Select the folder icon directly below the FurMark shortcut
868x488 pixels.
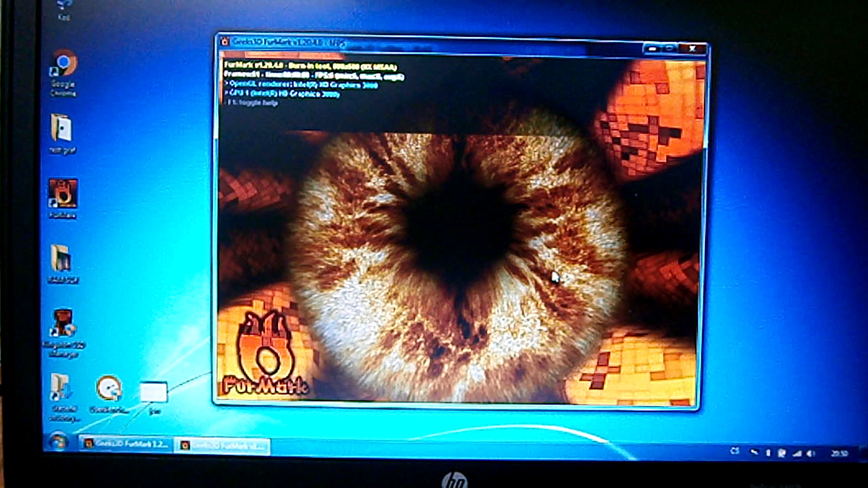coord(61,258)
